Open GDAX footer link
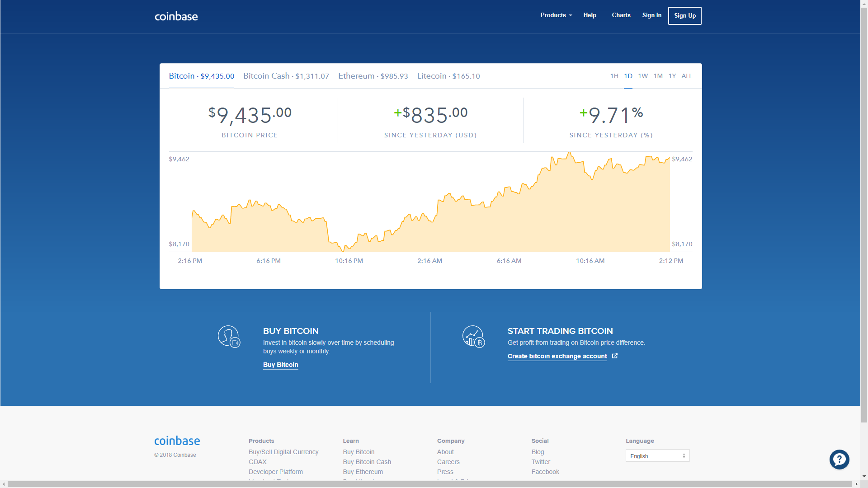The image size is (868, 488). [257, 462]
